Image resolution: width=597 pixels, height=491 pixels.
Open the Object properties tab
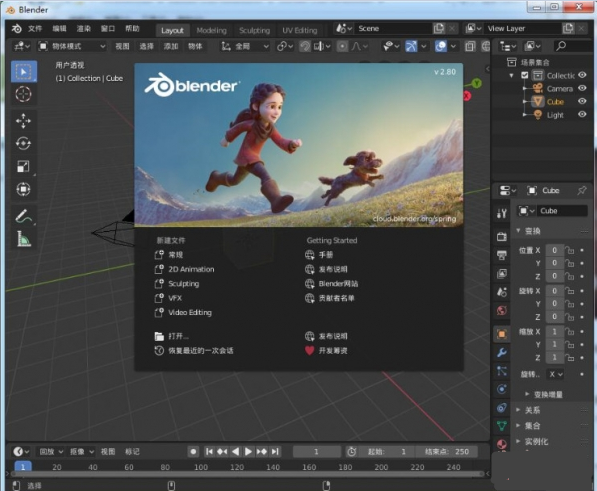(x=502, y=334)
